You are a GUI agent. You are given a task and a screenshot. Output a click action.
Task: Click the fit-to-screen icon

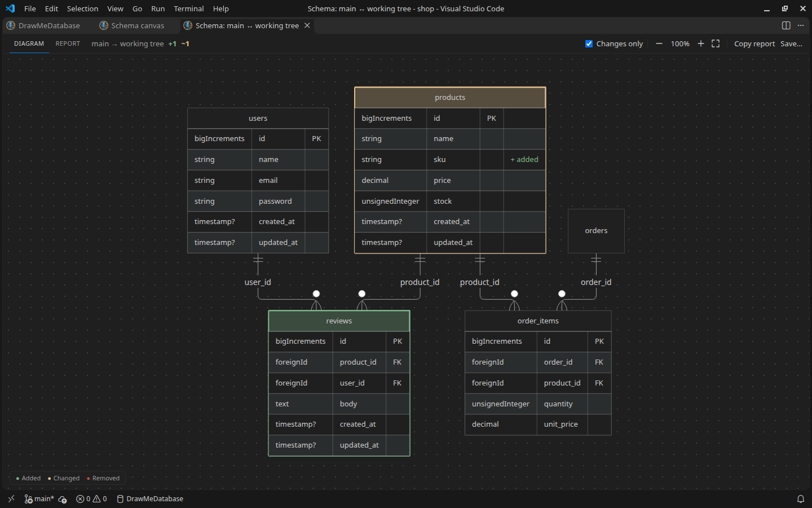click(716, 43)
